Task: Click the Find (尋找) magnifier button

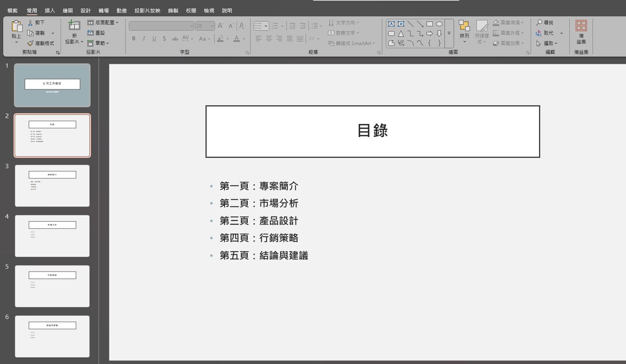Action: coord(545,23)
